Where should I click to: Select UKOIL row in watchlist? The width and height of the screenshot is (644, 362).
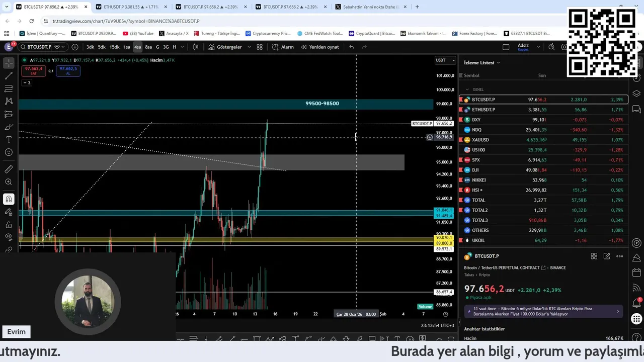pos(544,240)
